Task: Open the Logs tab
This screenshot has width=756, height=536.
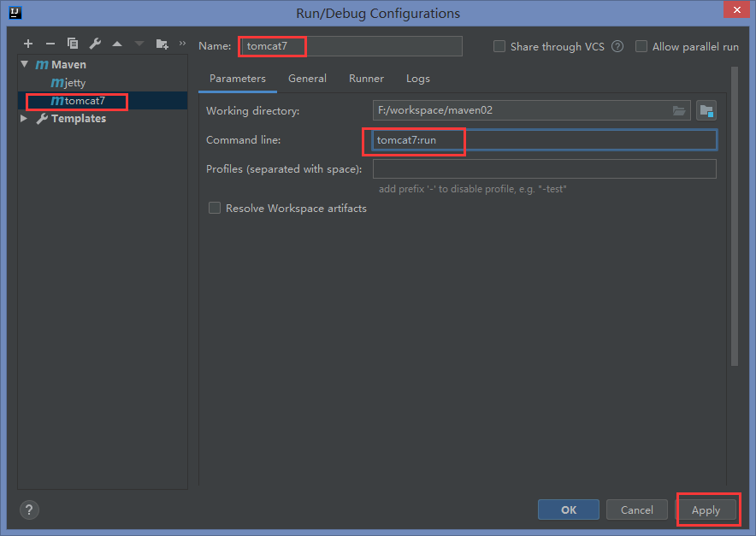Action: coord(418,79)
